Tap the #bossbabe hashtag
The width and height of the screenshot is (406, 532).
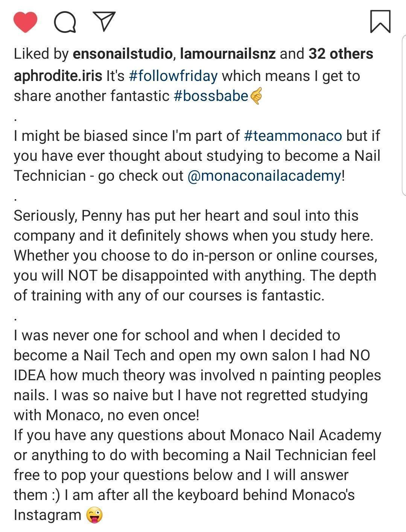(211, 96)
